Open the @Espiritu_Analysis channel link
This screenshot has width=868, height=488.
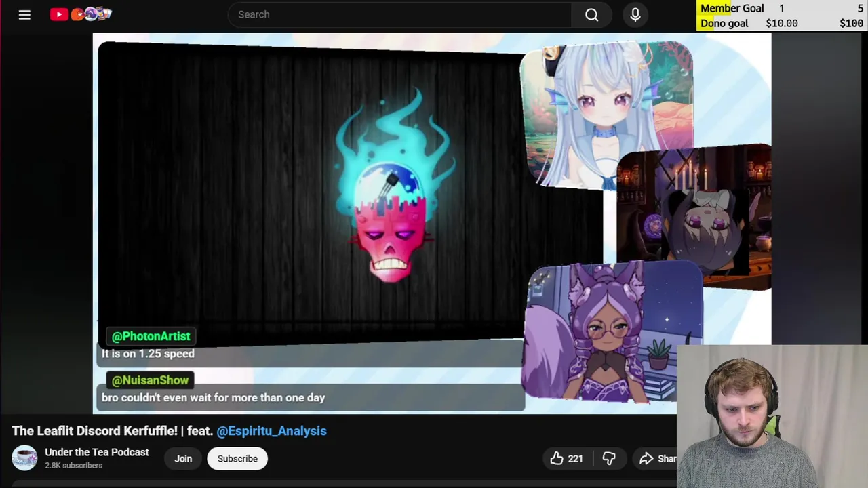point(271,431)
